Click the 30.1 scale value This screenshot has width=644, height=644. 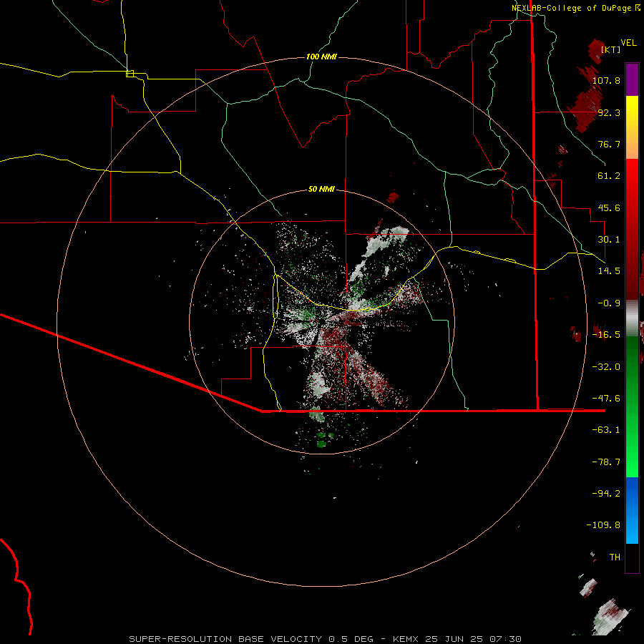[x=609, y=240]
